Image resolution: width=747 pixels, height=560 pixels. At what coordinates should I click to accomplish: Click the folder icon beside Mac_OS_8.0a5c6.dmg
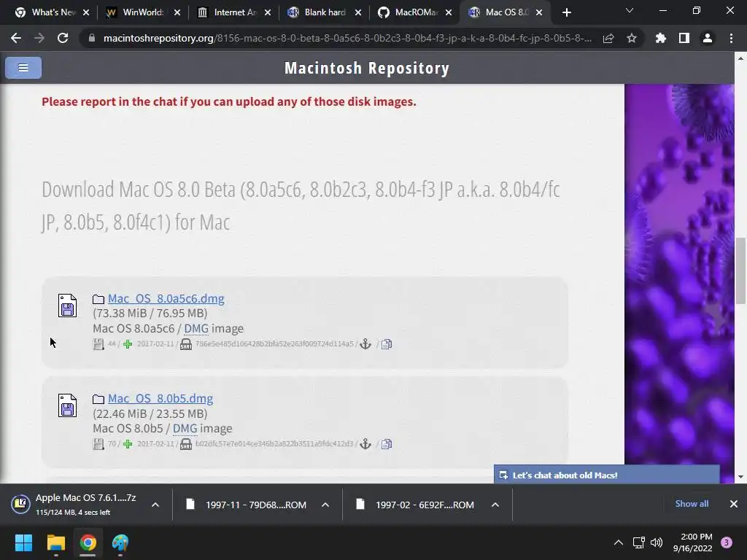98,299
